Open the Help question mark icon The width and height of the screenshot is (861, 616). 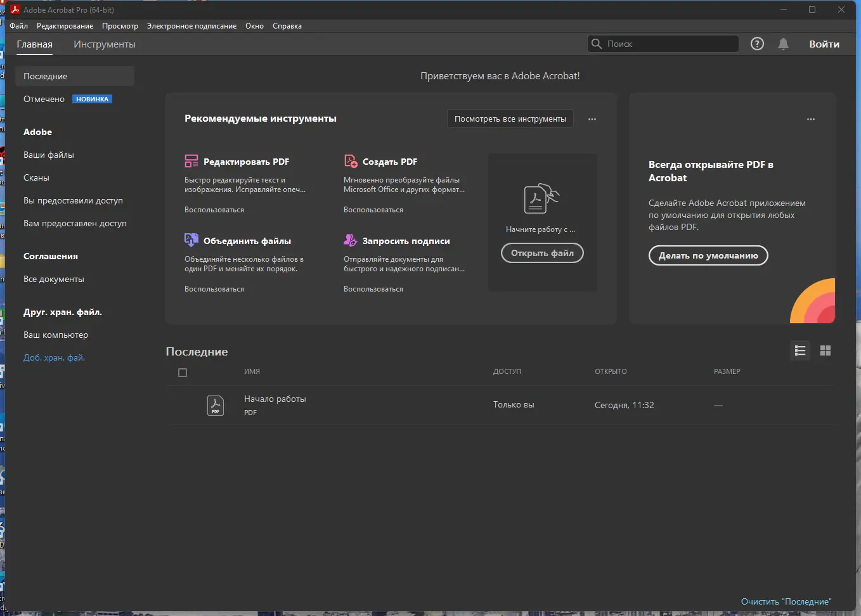point(757,44)
